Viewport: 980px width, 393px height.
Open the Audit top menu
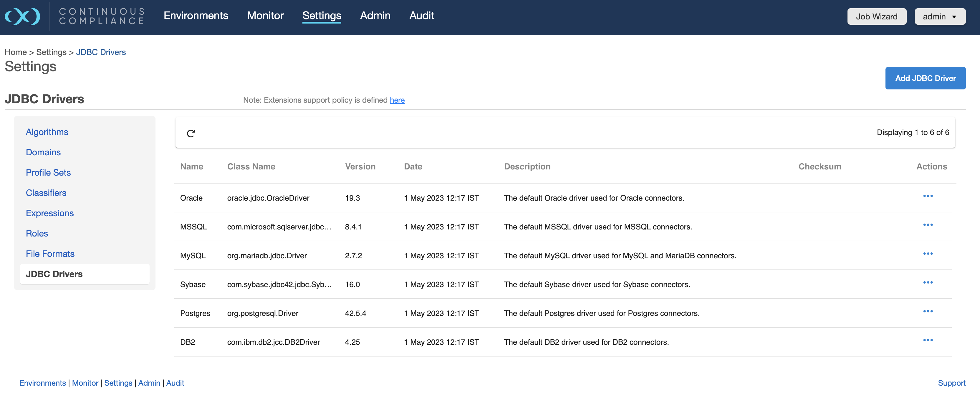coord(421,16)
